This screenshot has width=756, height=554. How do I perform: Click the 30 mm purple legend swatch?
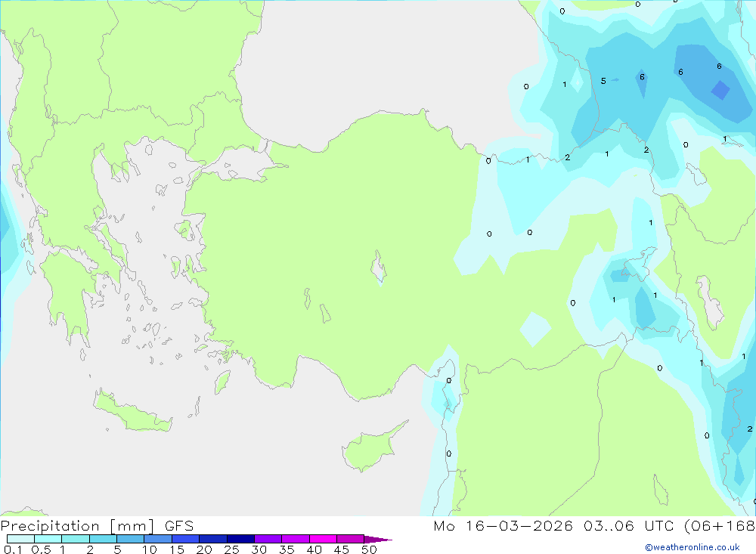point(268,539)
